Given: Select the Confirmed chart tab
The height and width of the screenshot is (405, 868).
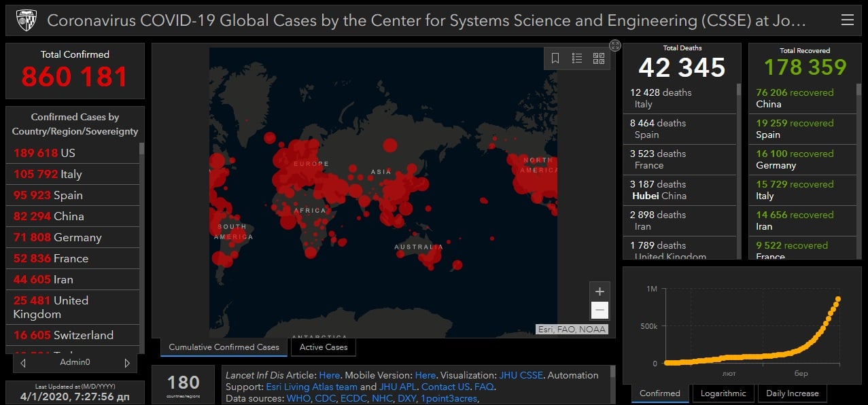Looking at the screenshot, I should point(660,393).
